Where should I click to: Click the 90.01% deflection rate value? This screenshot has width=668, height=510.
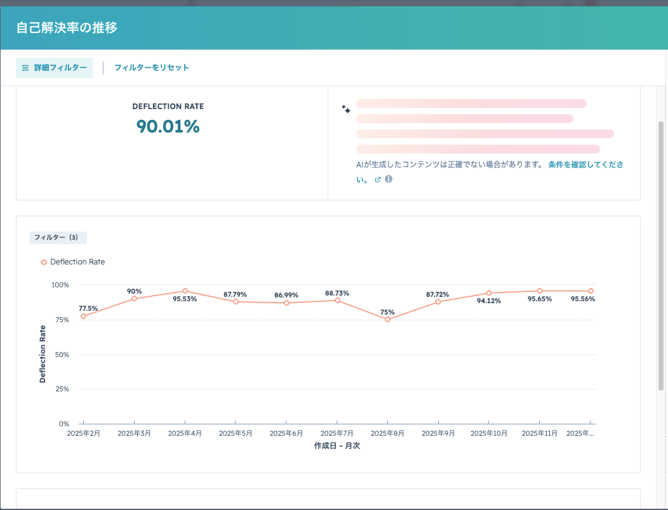tap(168, 127)
